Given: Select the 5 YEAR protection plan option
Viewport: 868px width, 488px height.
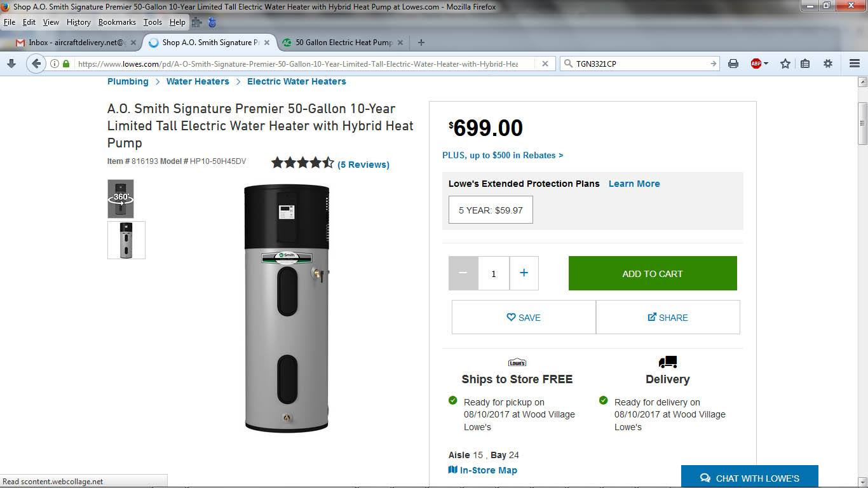Looking at the screenshot, I should [x=491, y=210].
